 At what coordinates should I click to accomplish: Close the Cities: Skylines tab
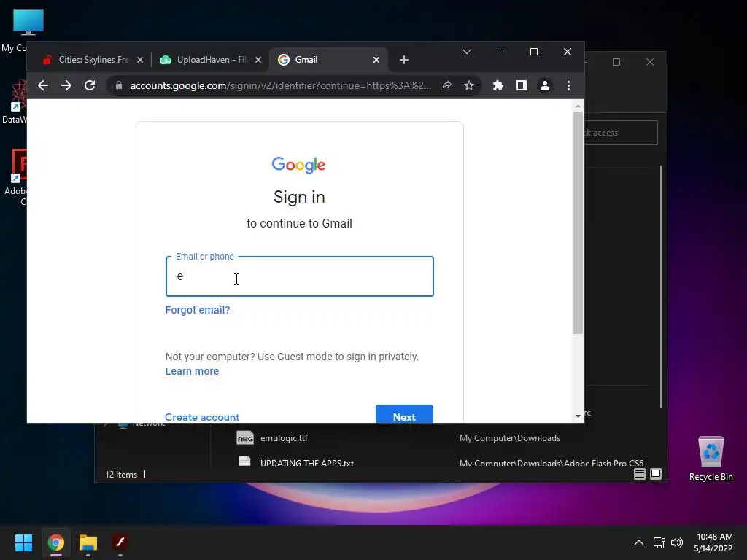click(139, 60)
